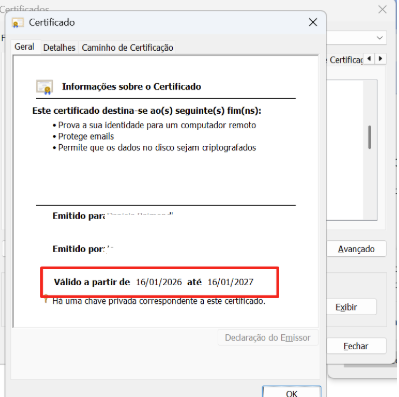Click Fechar in the Certificados window

pyautogui.click(x=356, y=346)
